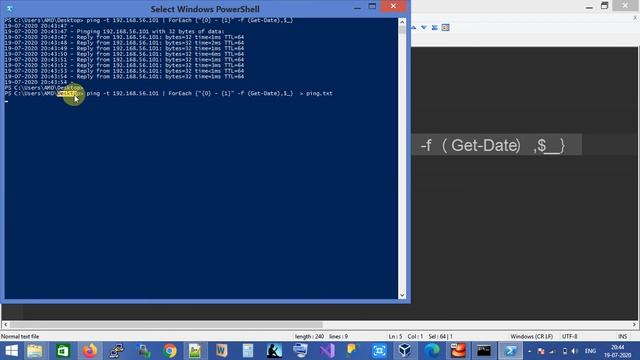Open the printer and scanner taskbar icon
This screenshot has width=640, height=360.
pyautogui.click(x=300, y=351)
